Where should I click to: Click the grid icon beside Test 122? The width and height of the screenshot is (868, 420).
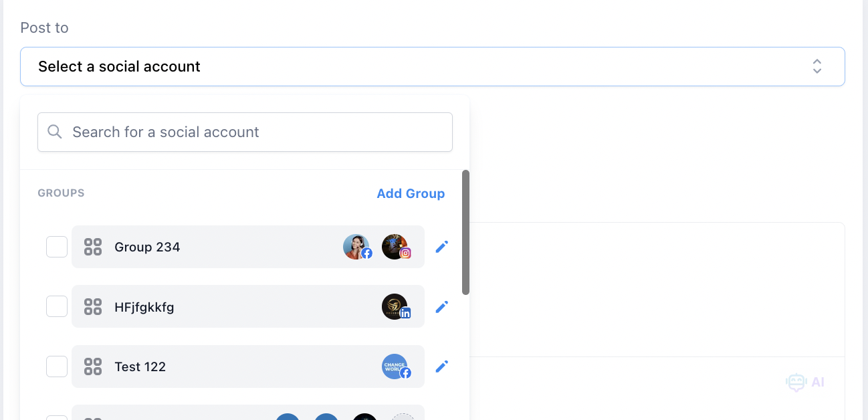pos(93,366)
